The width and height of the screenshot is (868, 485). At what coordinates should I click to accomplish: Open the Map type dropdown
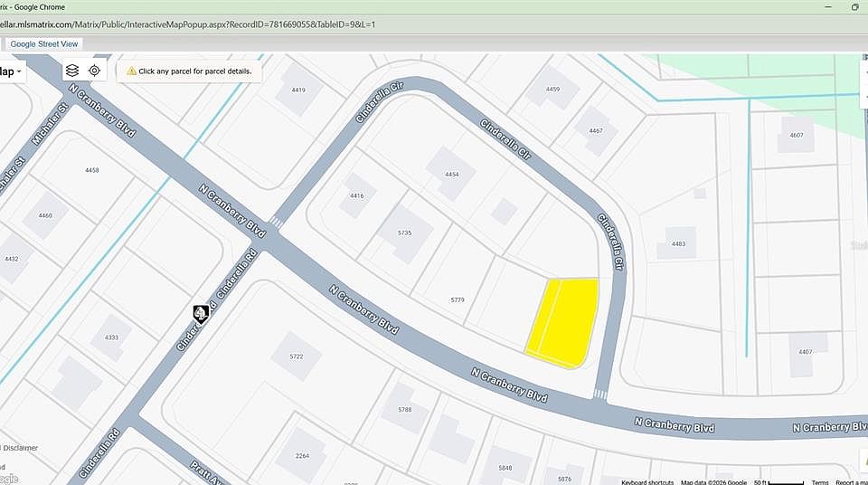point(11,71)
